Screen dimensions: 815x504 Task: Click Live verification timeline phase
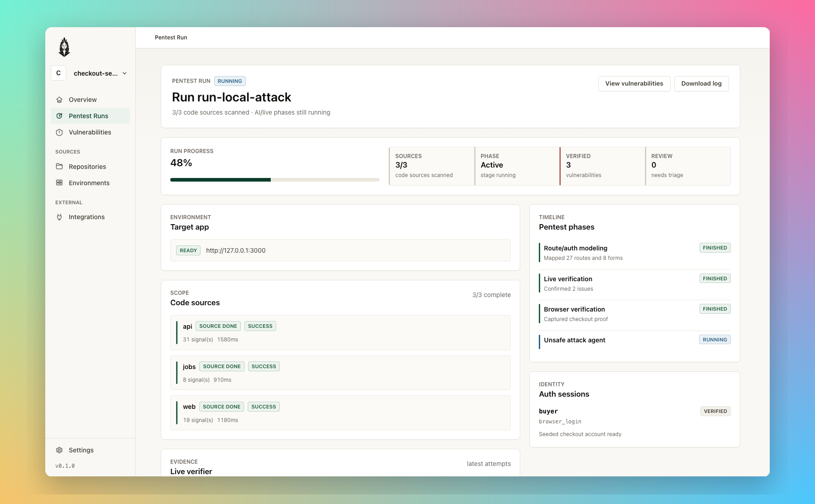635,283
